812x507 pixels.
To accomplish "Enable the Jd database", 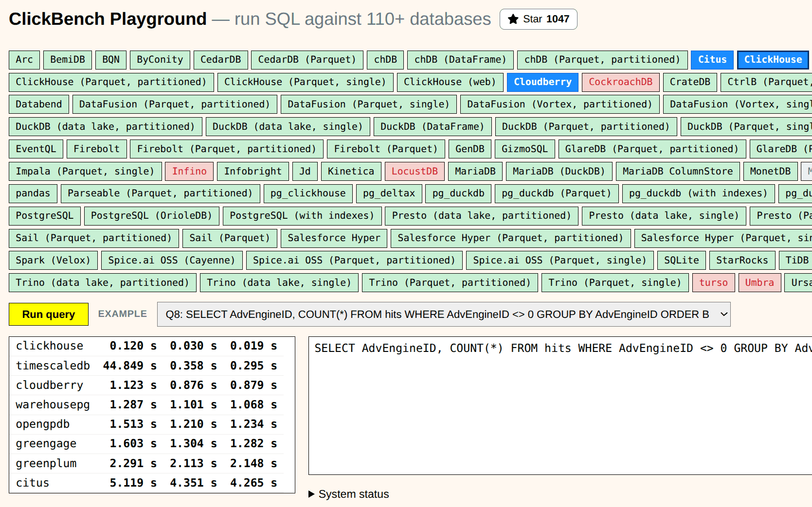I will pyautogui.click(x=305, y=171).
